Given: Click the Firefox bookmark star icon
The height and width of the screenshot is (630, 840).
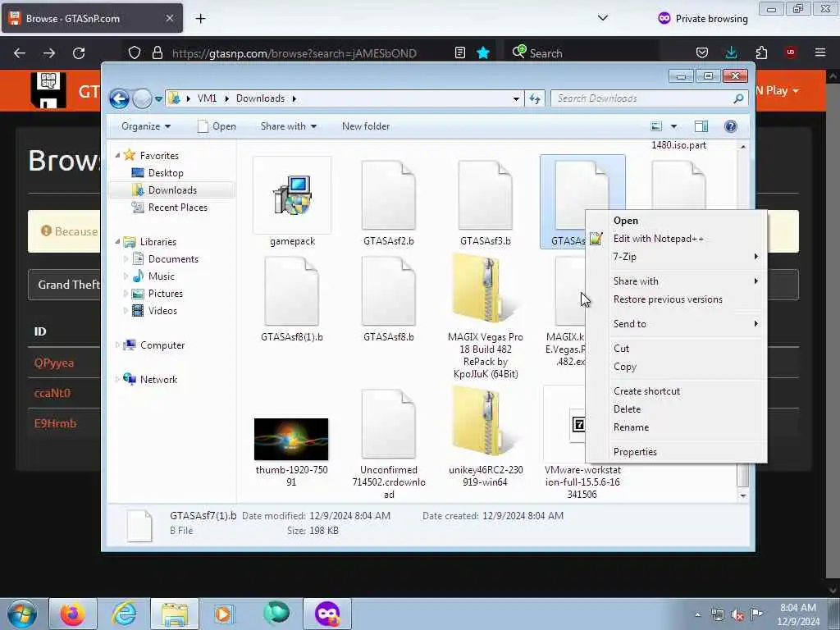Looking at the screenshot, I should pos(482,52).
